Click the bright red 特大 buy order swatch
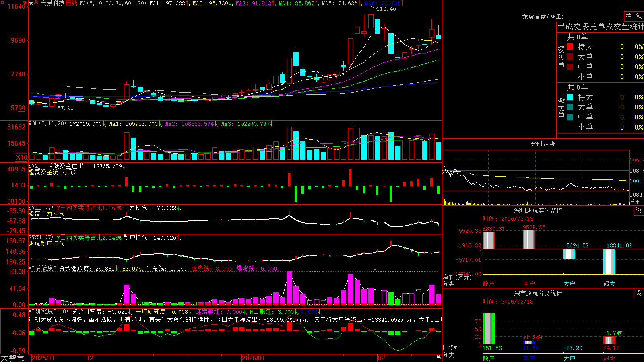 pos(570,47)
